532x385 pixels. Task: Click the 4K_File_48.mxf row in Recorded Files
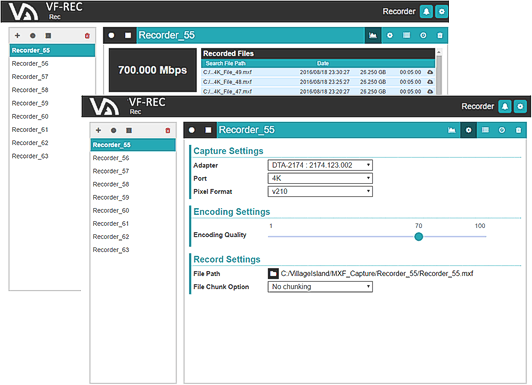(x=318, y=82)
